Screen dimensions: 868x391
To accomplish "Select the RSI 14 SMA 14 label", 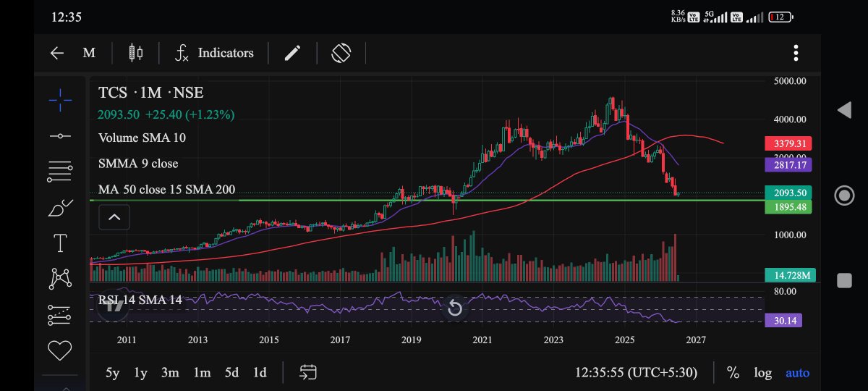I will [140, 300].
